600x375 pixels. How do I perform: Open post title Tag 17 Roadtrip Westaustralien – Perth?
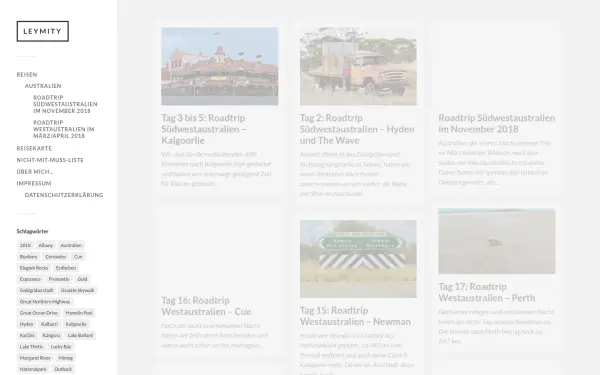(487, 292)
